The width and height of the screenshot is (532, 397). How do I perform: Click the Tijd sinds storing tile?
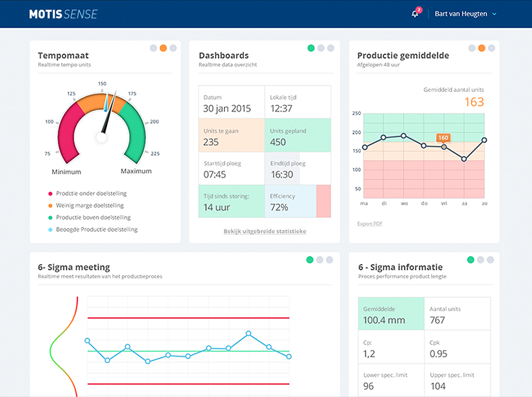pyautogui.click(x=231, y=202)
